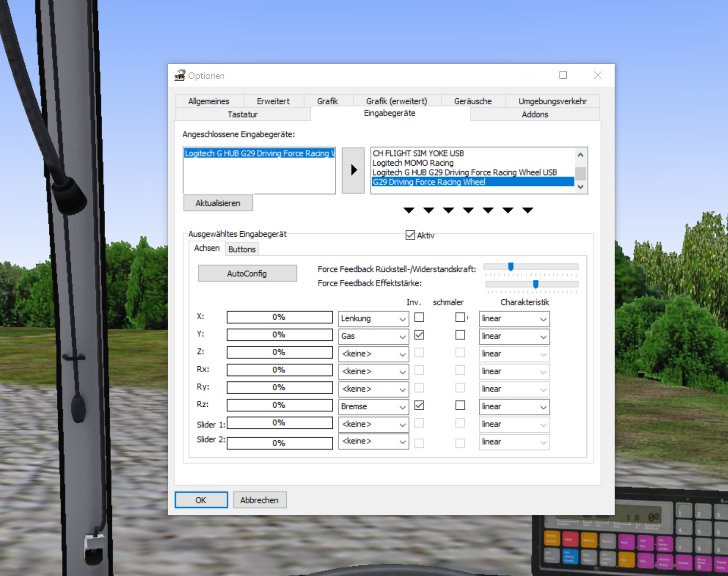
Task: Close the Optionen dialog window
Action: (x=598, y=75)
